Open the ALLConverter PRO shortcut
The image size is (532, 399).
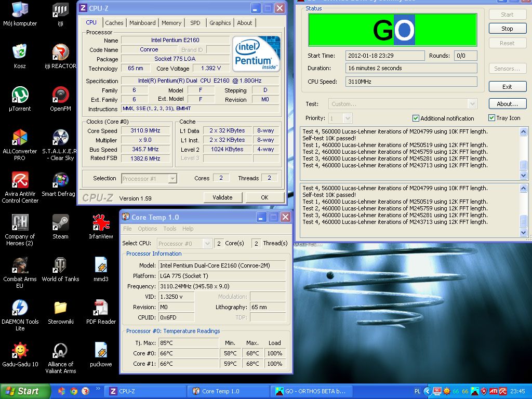coord(20,145)
